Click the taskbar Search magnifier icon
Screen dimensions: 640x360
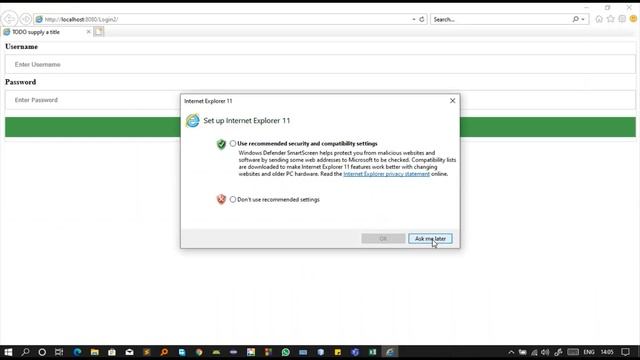[25, 352]
